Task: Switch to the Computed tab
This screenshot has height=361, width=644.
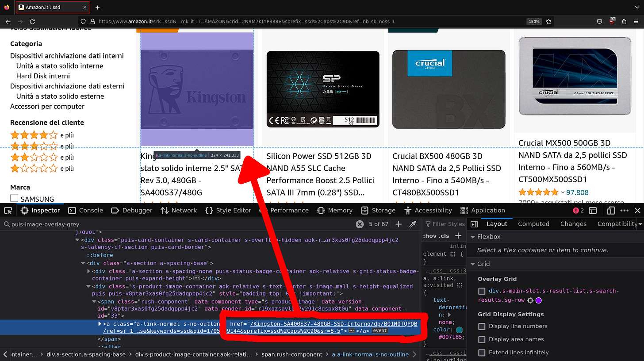Action: pyautogui.click(x=533, y=224)
